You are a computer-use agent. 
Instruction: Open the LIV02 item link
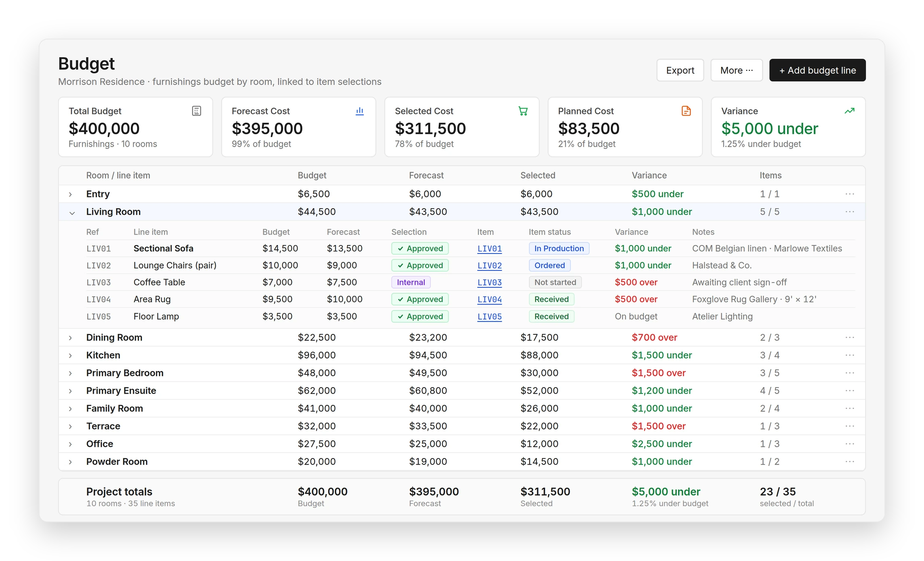click(489, 266)
